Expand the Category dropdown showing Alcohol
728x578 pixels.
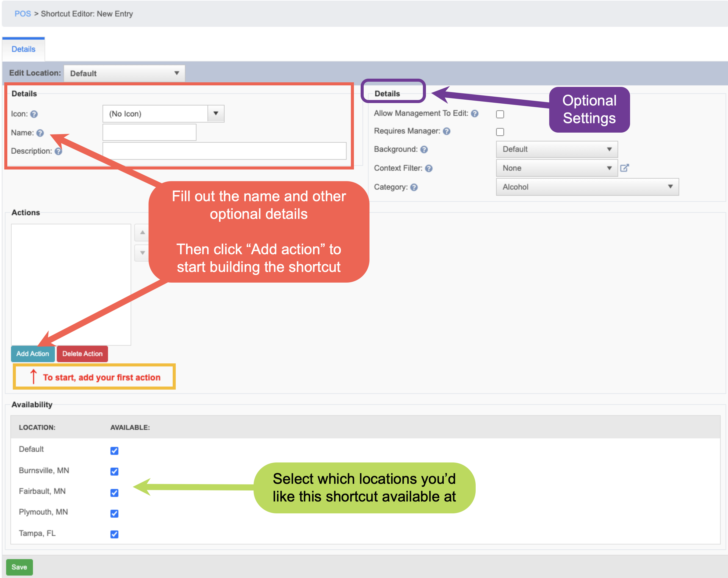pyautogui.click(x=587, y=187)
